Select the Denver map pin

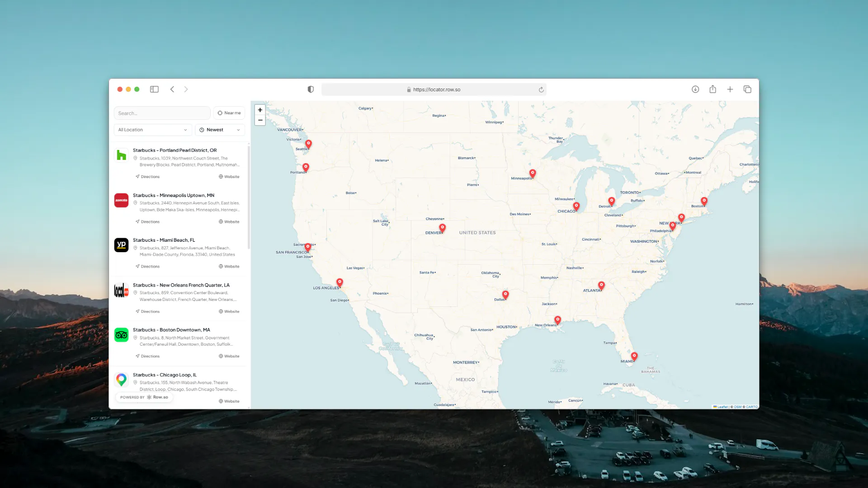coord(442,228)
